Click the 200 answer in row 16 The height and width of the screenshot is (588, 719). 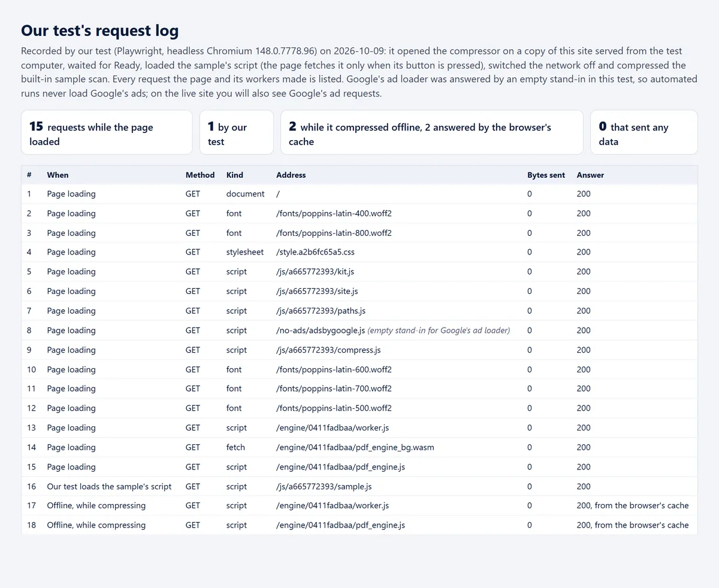[x=584, y=486]
